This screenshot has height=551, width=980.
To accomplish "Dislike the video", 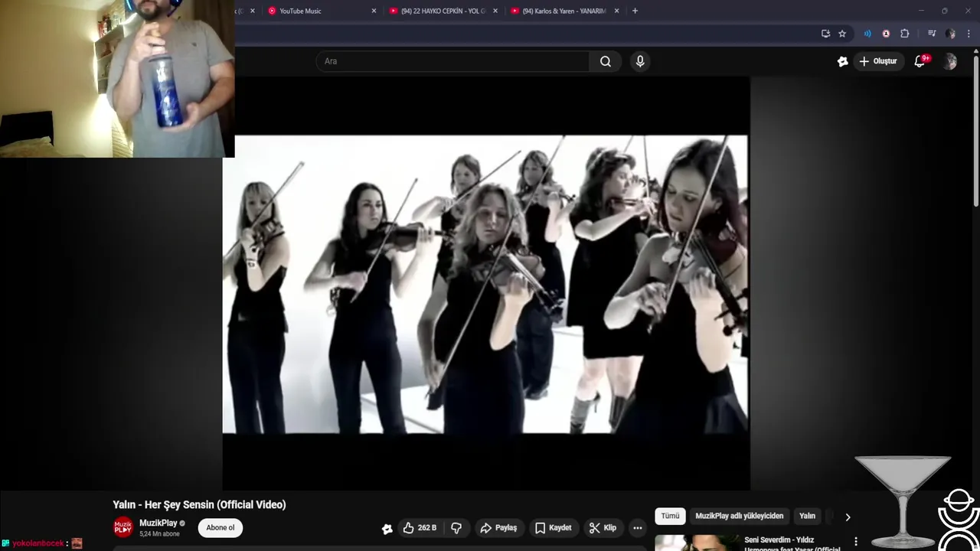I will pyautogui.click(x=456, y=528).
